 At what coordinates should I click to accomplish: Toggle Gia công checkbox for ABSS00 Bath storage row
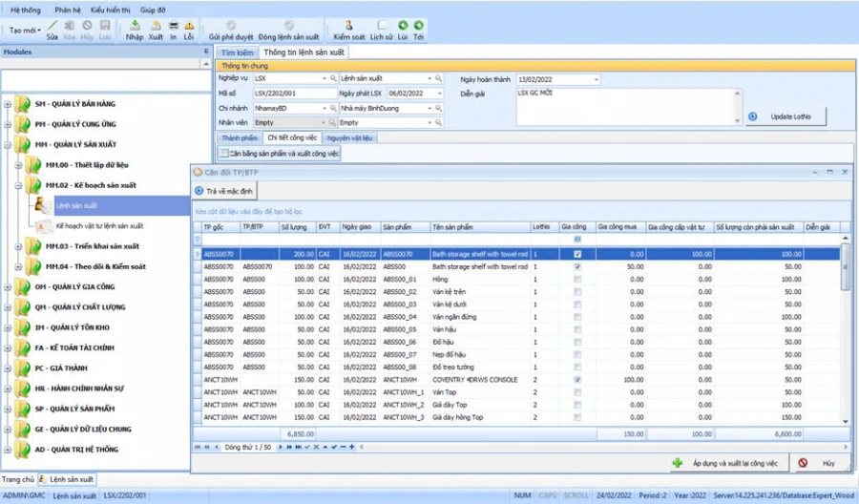(x=577, y=266)
